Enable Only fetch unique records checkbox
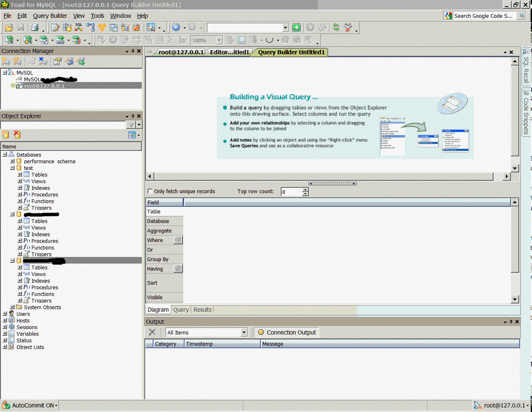This screenshot has width=532, height=412. pos(151,191)
